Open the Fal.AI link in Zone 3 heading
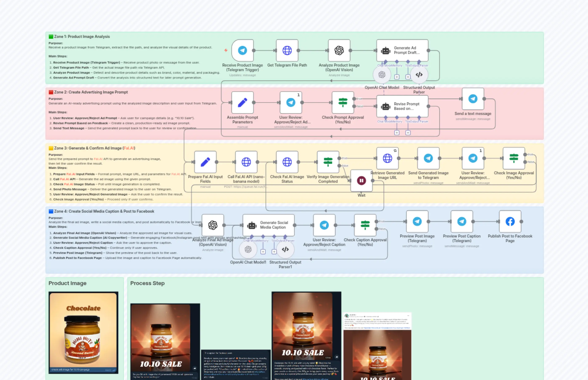This screenshot has width=588, height=380. (129, 148)
